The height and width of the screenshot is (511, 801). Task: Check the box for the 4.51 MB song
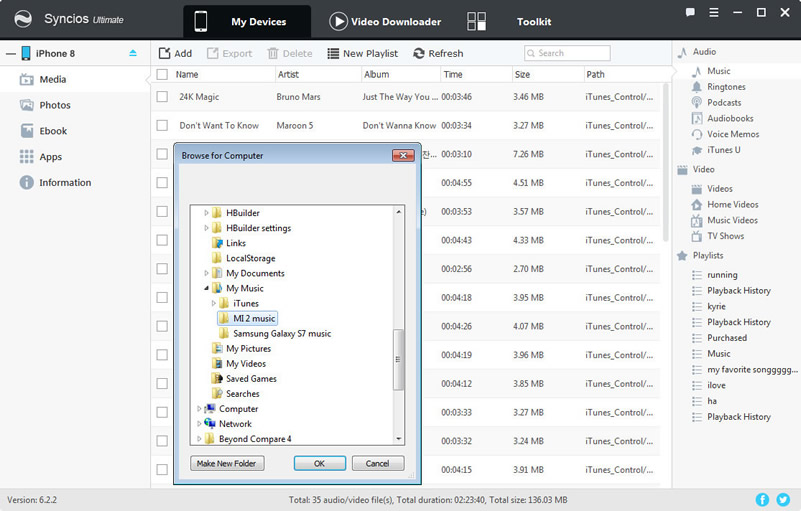(162, 182)
